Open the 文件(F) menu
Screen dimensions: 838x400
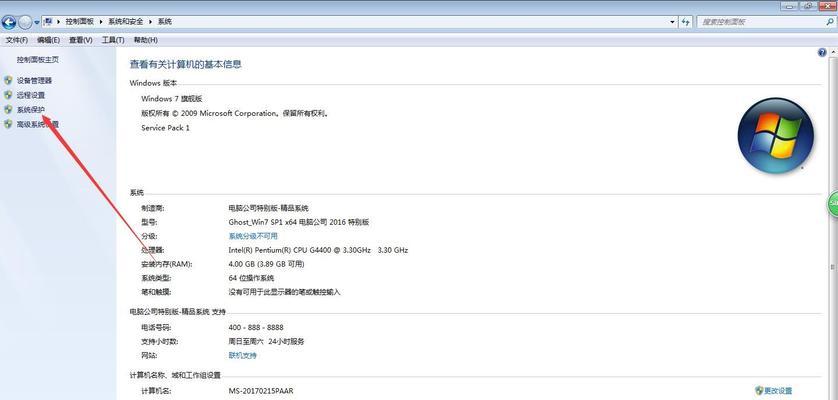(17, 40)
